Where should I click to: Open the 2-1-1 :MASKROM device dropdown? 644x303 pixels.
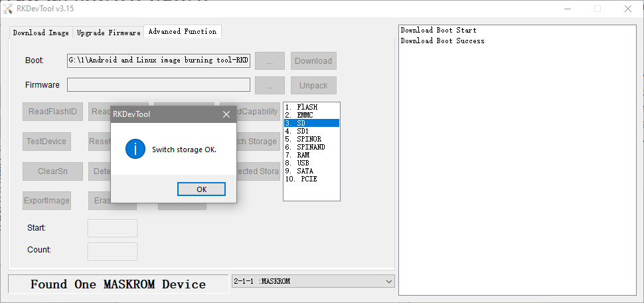click(313, 281)
